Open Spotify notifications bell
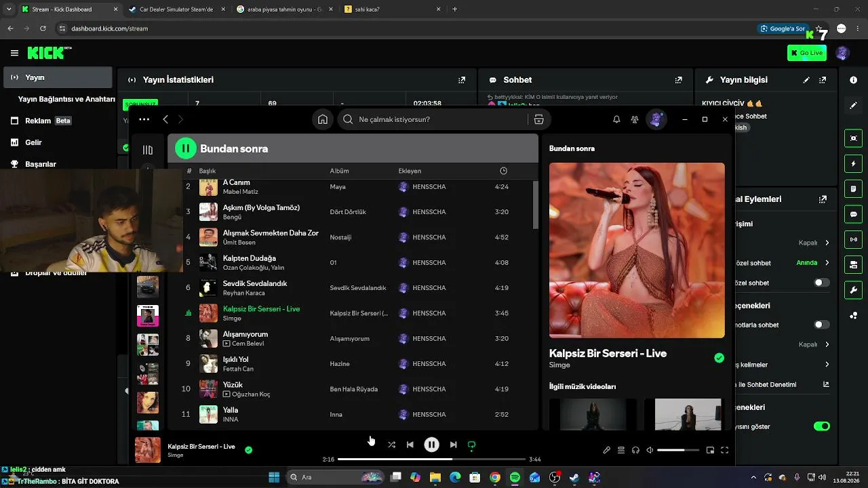This screenshot has height=488, width=868. click(x=616, y=119)
